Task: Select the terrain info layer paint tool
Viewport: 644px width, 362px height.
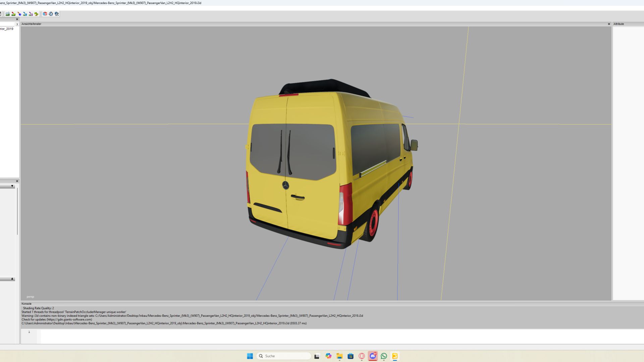Action: coord(25,14)
